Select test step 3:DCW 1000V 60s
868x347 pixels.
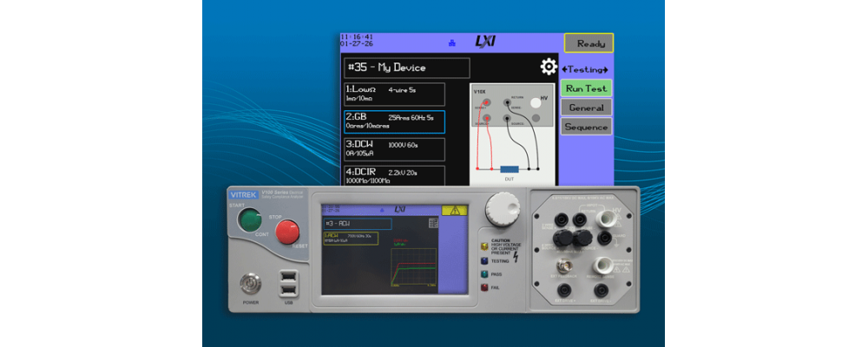394,149
